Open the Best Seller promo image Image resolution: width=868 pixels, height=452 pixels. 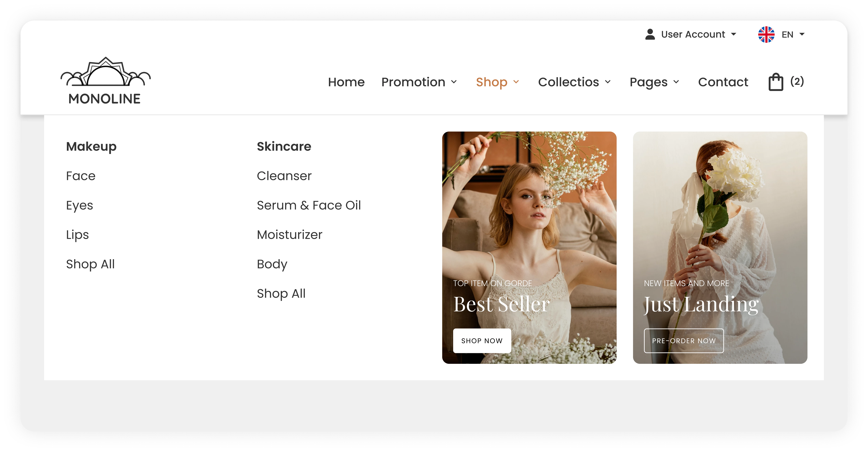click(529, 248)
